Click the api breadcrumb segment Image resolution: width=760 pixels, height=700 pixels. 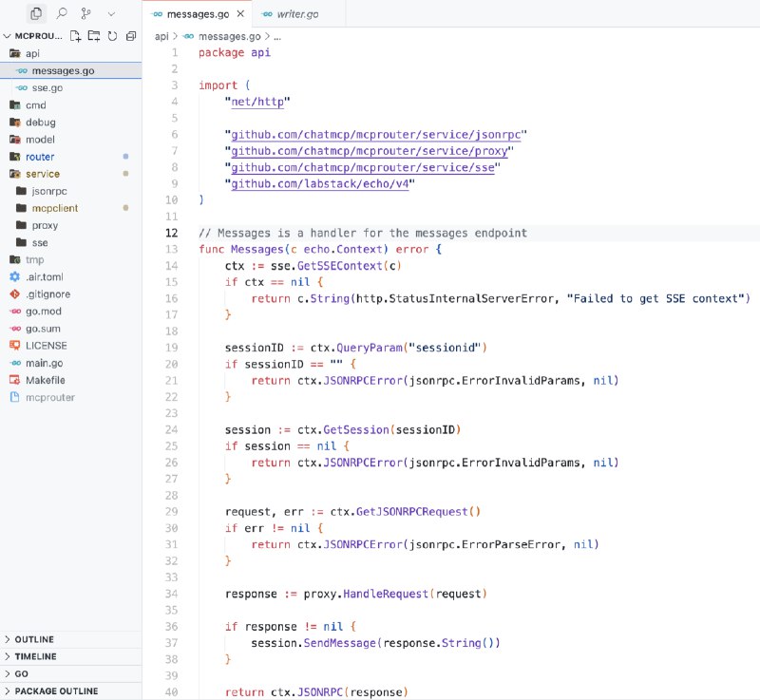pos(161,36)
